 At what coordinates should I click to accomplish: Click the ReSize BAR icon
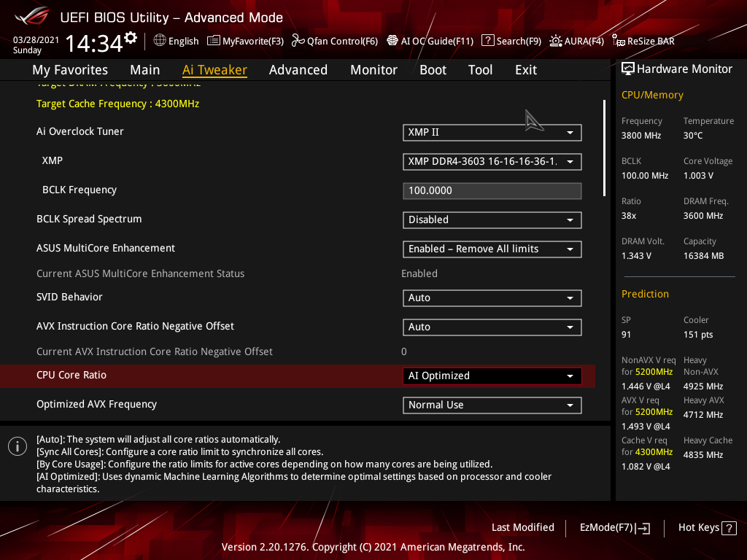[x=619, y=41]
